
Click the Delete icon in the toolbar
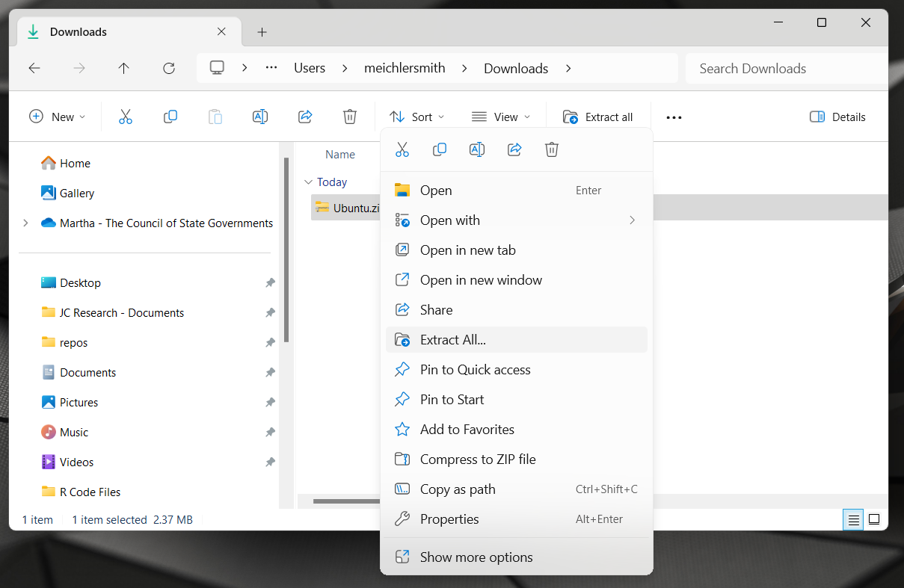point(349,117)
